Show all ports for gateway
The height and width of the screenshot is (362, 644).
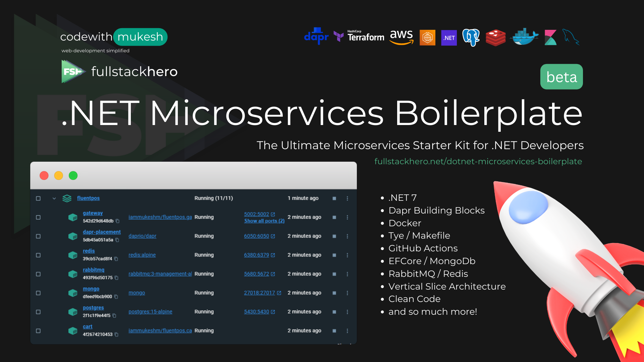pos(264,221)
